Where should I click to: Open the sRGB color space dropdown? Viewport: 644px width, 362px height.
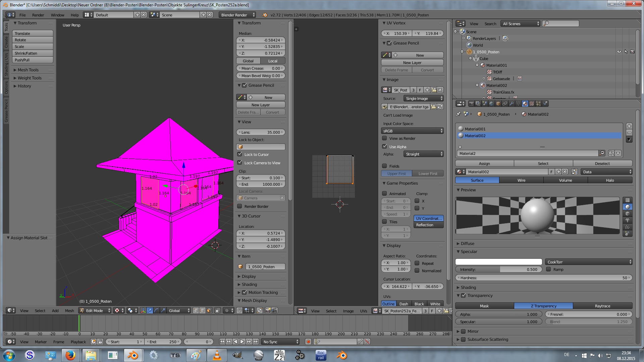412,131
